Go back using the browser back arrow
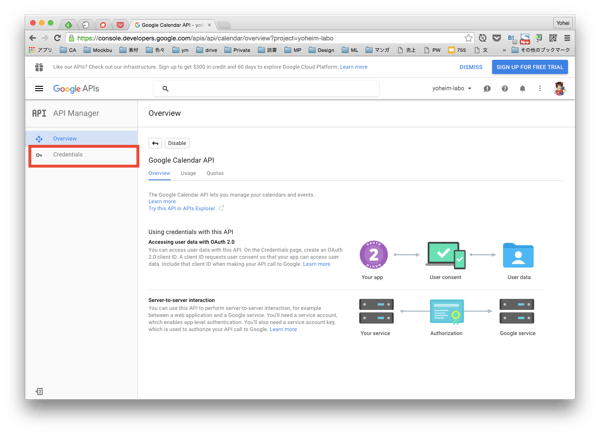This screenshot has height=435, width=600. pos(33,38)
